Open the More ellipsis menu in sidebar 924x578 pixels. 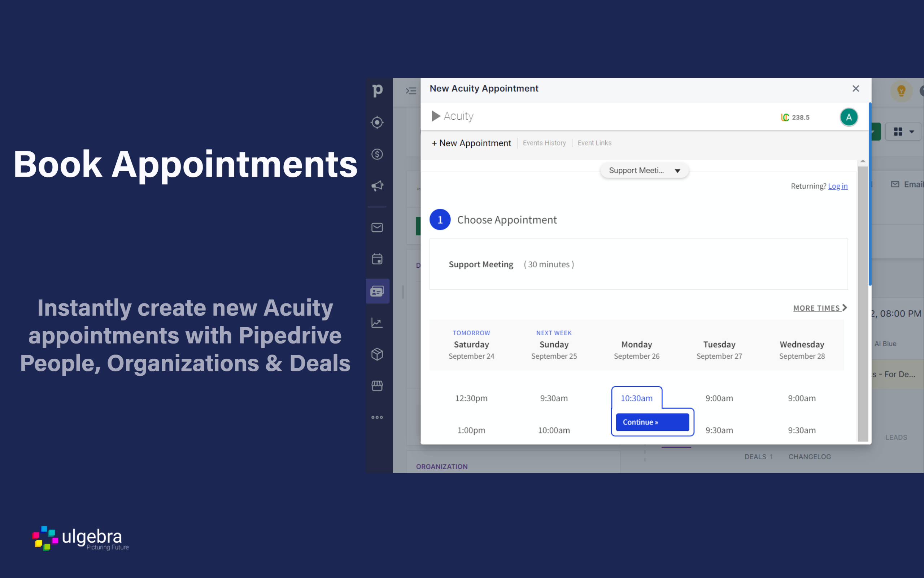pyautogui.click(x=377, y=418)
